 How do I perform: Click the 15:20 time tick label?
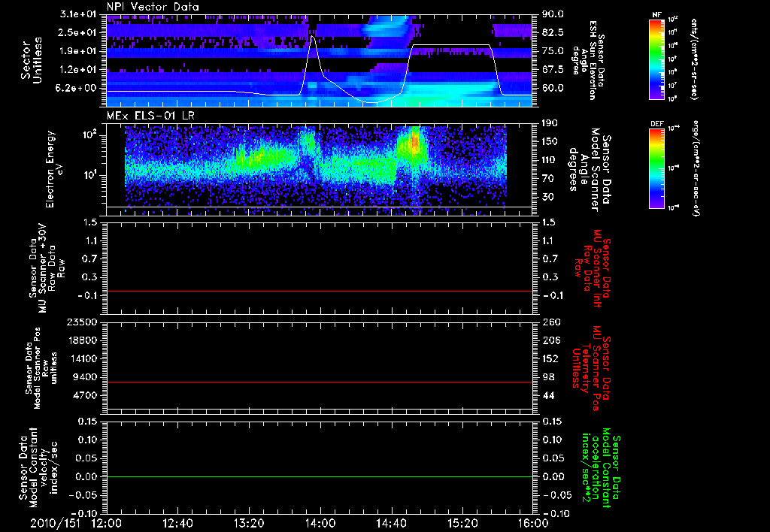462,523
